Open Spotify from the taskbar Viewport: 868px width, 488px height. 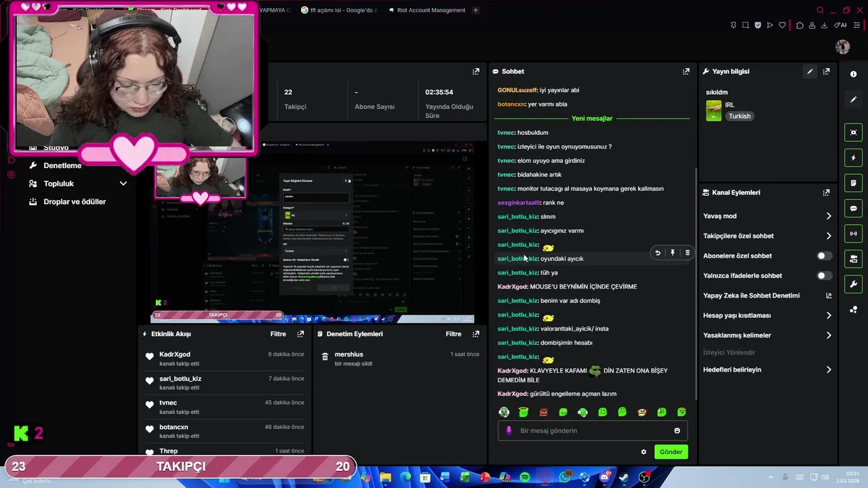pos(525,477)
